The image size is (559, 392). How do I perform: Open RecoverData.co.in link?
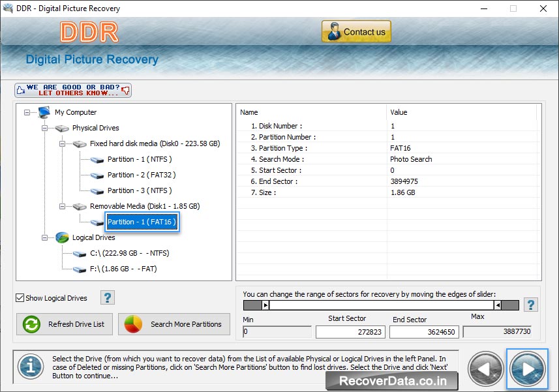[392, 381]
